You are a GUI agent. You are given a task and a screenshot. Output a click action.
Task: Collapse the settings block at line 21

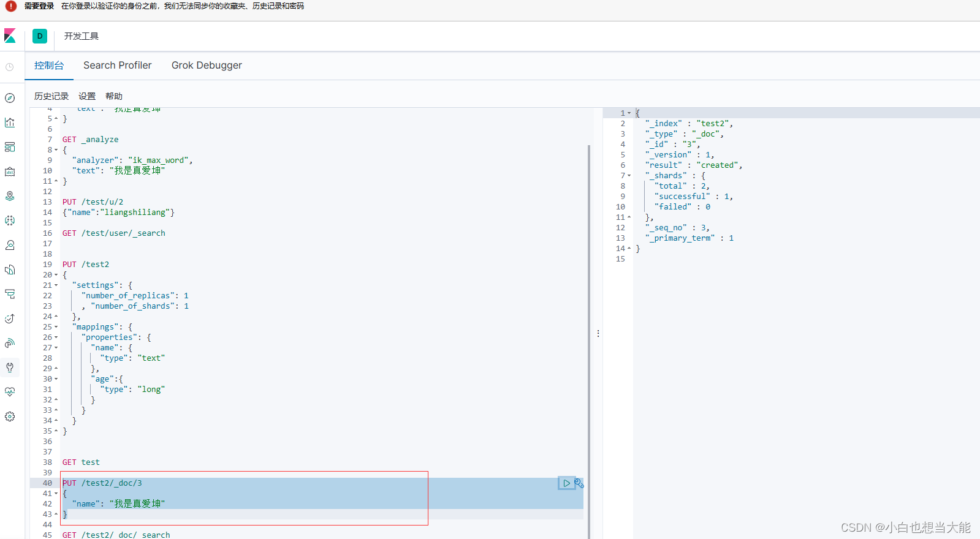[x=56, y=285]
